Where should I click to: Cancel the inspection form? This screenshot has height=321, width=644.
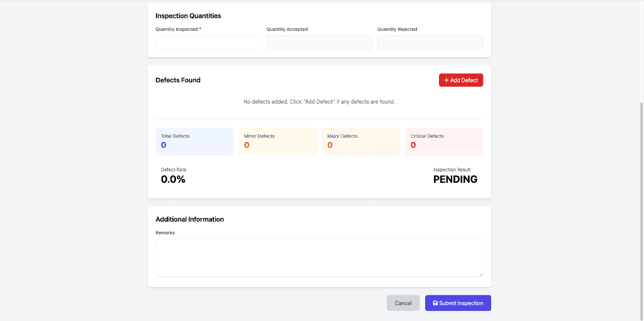(x=403, y=303)
